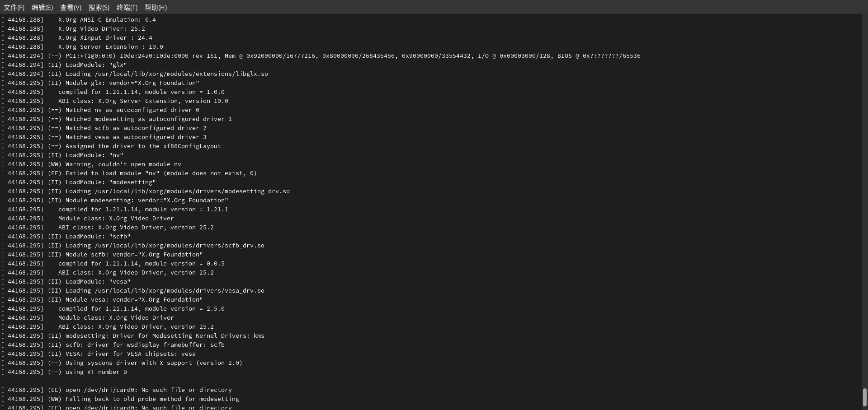Open the 帮助(H) menu
Image resolution: width=868 pixels, height=410 pixels.
pyautogui.click(x=156, y=7)
